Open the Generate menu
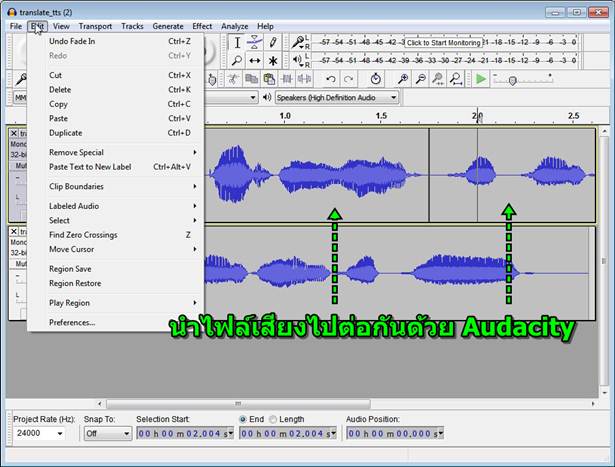 168,26
